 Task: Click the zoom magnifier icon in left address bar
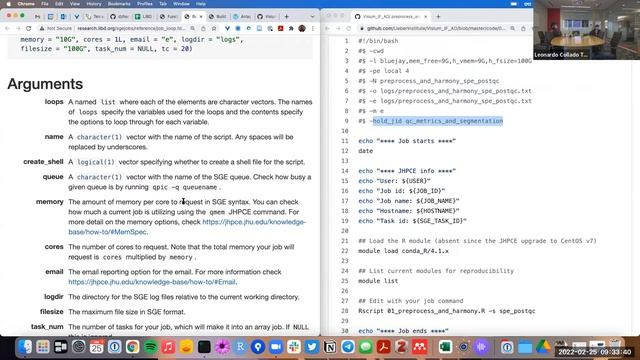193,29
